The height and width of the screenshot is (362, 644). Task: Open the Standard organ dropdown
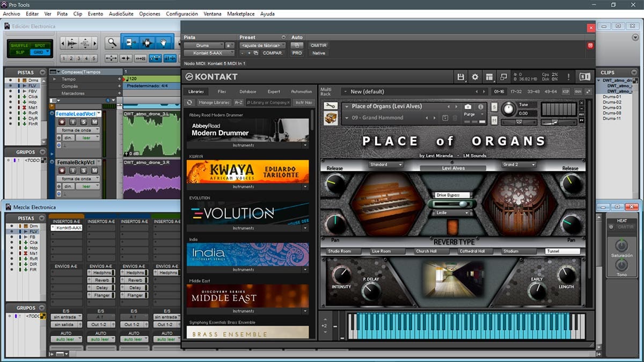click(386, 165)
